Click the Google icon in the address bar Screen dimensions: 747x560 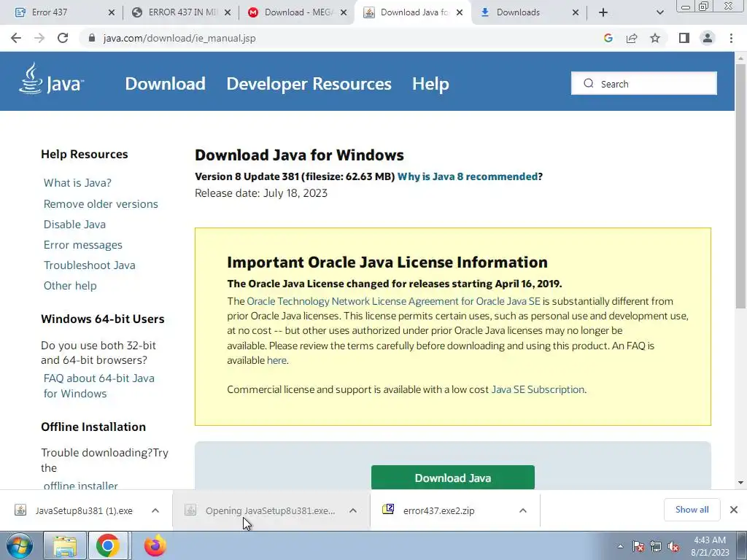[608, 38]
